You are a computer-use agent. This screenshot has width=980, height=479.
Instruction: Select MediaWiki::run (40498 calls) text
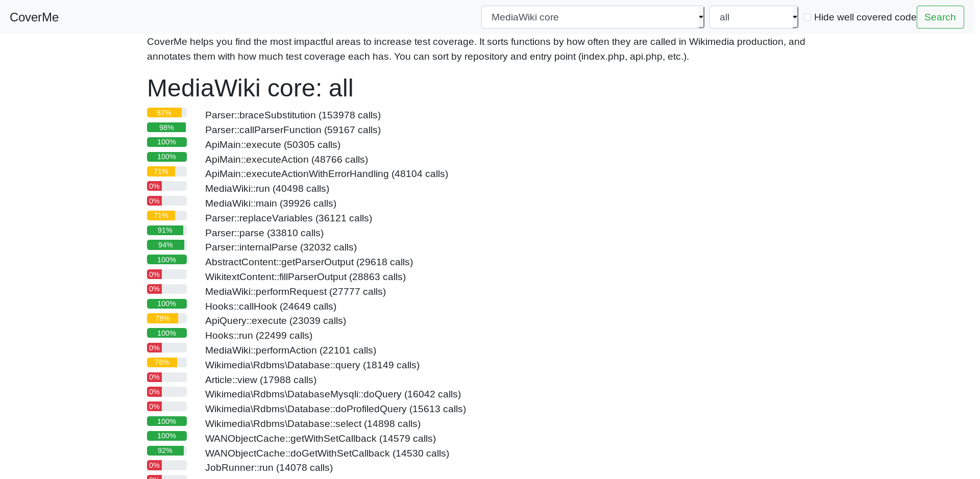pyautogui.click(x=267, y=189)
